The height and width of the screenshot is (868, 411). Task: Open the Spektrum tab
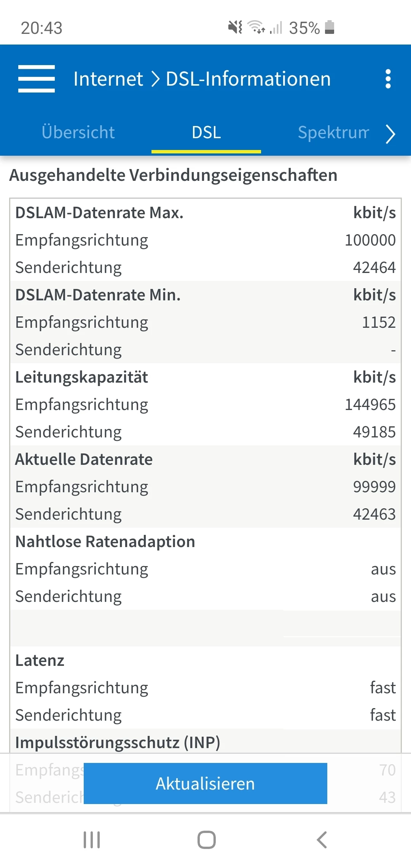[333, 132]
